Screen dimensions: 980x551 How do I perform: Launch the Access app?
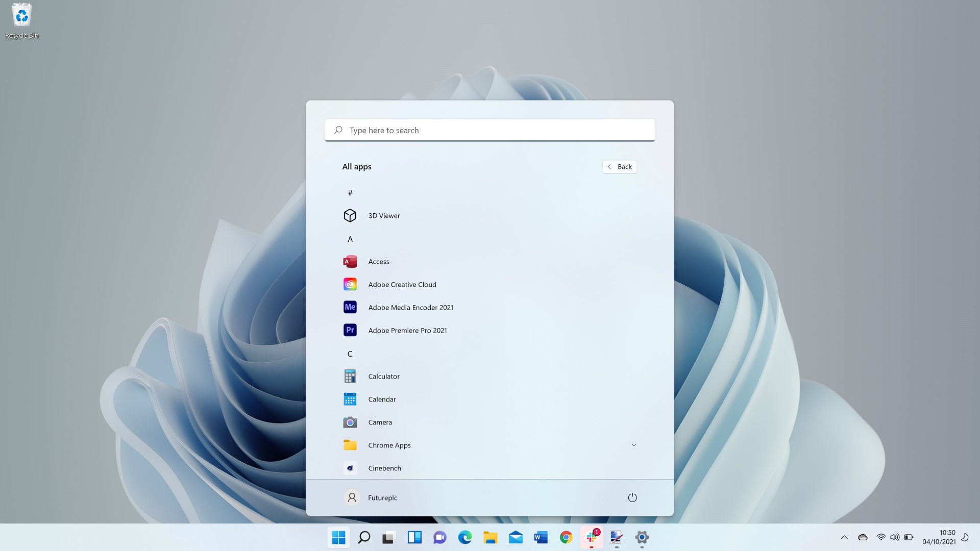point(378,261)
